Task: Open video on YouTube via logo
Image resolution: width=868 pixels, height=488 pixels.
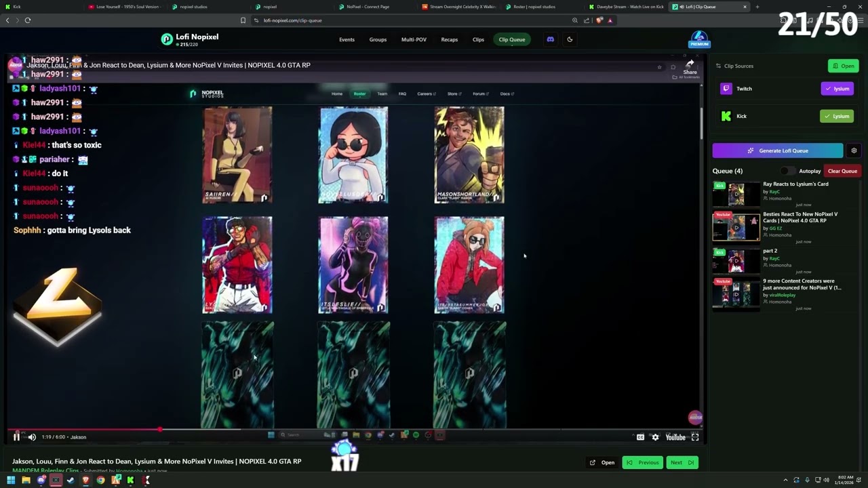Action: 675,437
